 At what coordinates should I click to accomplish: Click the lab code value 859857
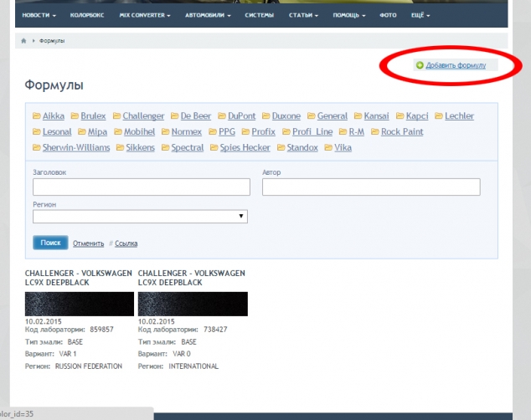pos(101,330)
